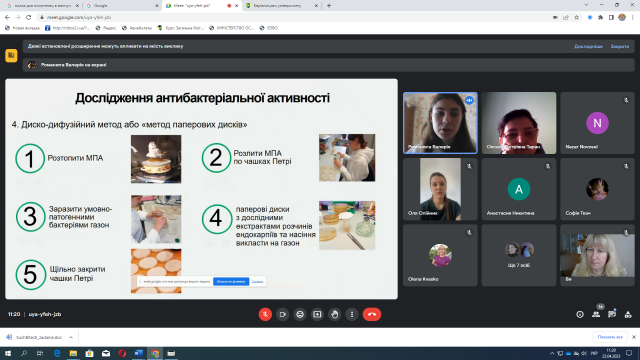Open Windows taskbar search
Screen dimensions: 640x360
pyautogui.click(x=24, y=353)
